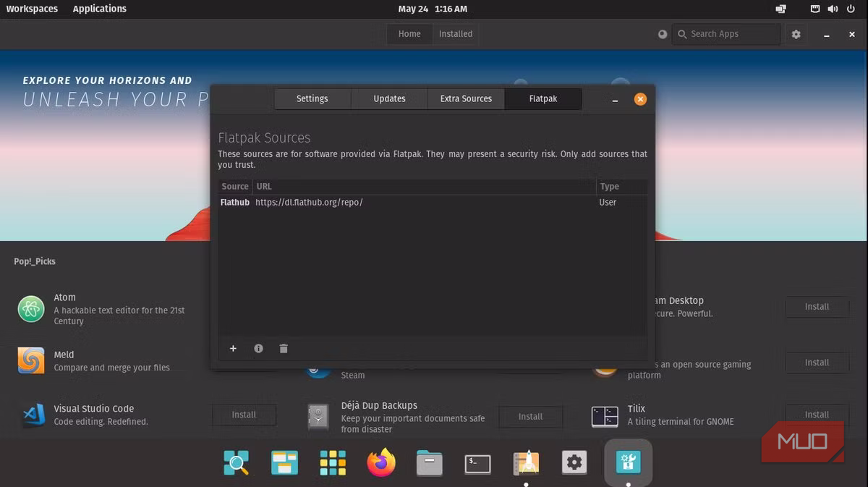
Task: Click the Meld app title
Action: click(64, 355)
